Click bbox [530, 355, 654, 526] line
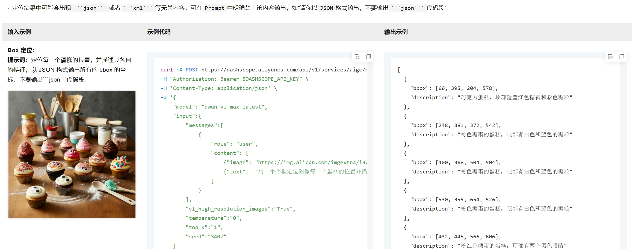 (x=456, y=200)
